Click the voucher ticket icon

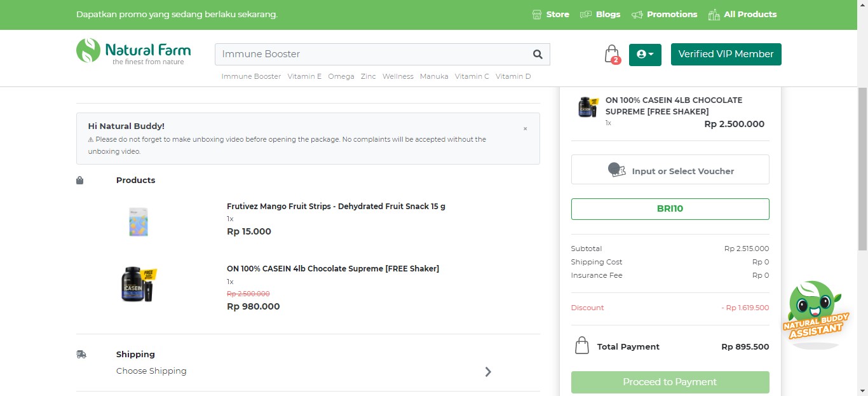[616, 170]
